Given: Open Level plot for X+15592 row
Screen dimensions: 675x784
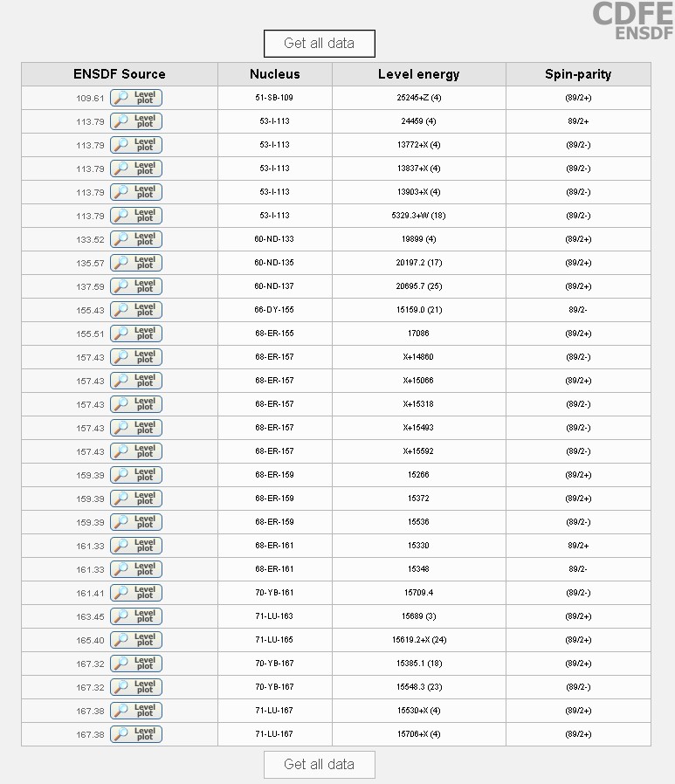Looking at the screenshot, I should point(136,451).
